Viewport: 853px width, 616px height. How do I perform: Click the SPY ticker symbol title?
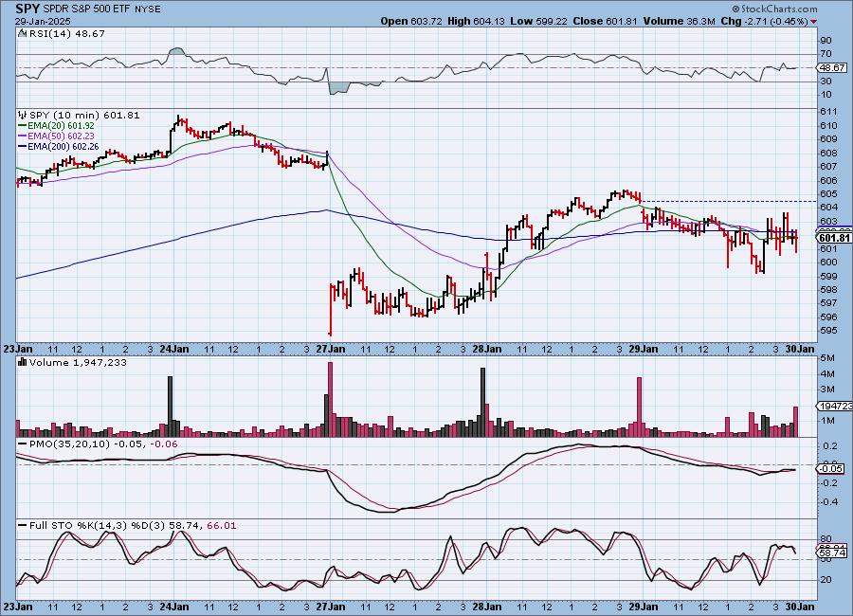coord(27,9)
